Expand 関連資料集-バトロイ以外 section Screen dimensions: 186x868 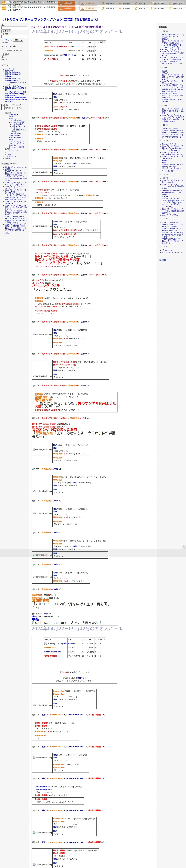point(3,108)
